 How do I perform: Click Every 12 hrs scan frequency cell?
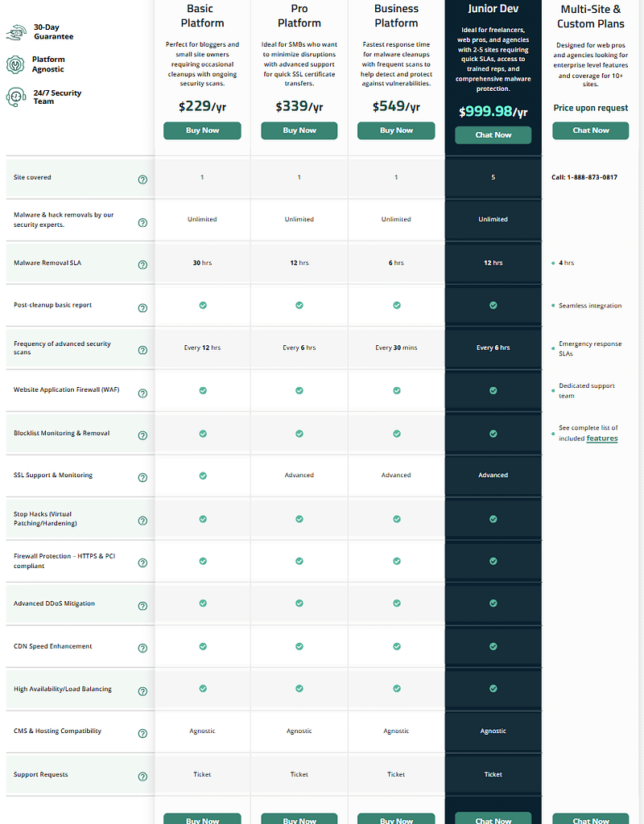click(x=202, y=348)
